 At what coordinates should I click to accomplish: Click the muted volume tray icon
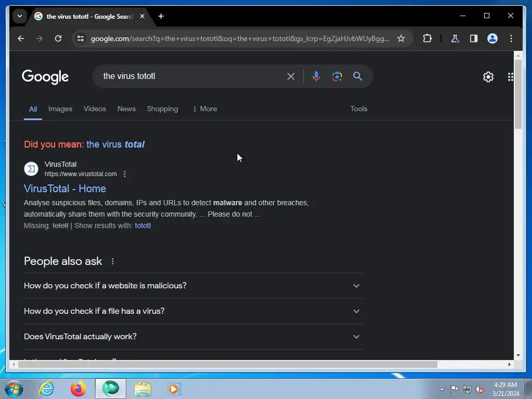click(480, 389)
